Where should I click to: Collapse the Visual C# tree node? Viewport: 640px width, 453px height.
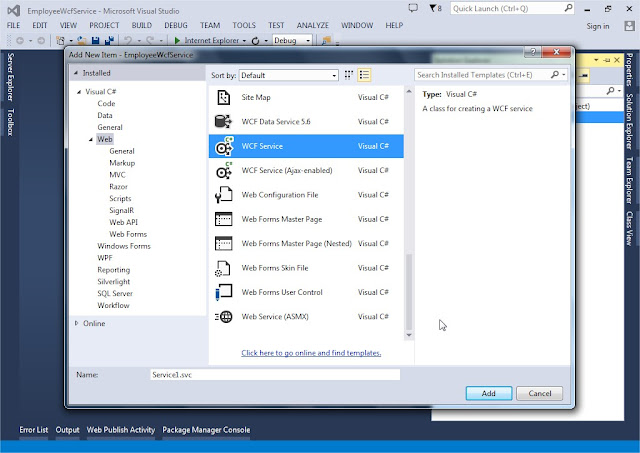pyautogui.click(x=79, y=92)
